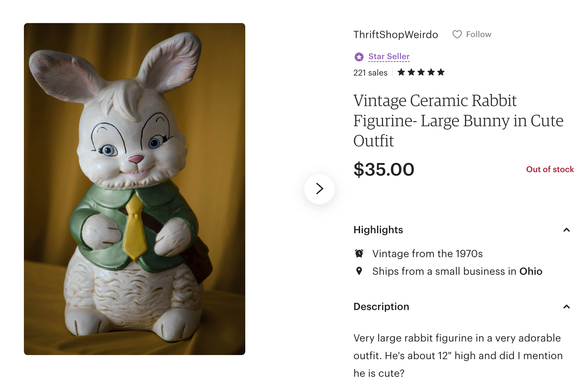This screenshot has height=384, width=588.
Task: Click the "Vintage from the 1970s" highlight
Action: 427,253
